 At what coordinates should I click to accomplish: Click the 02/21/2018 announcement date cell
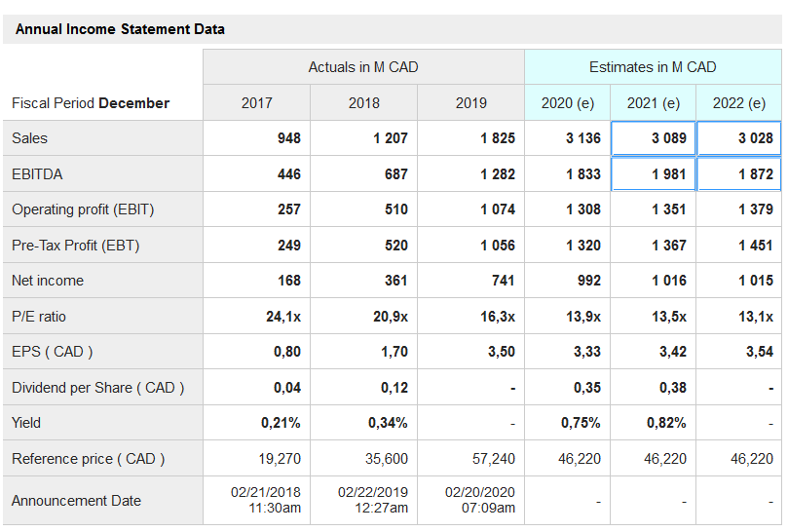coord(265,501)
